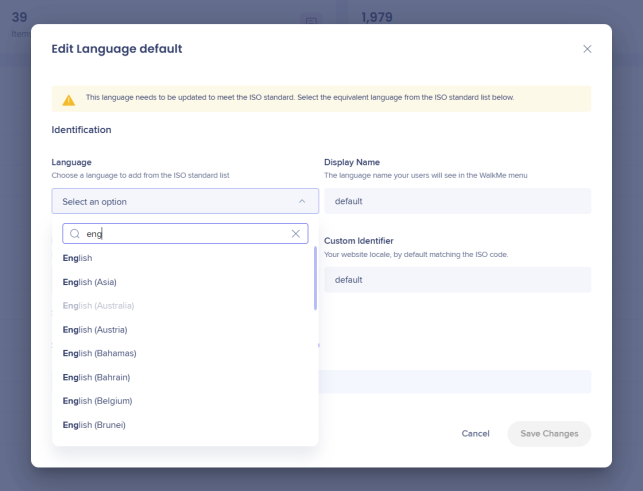Pick English (Australia) in the list
Image resolution: width=643 pixels, height=491 pixels.
98,305
